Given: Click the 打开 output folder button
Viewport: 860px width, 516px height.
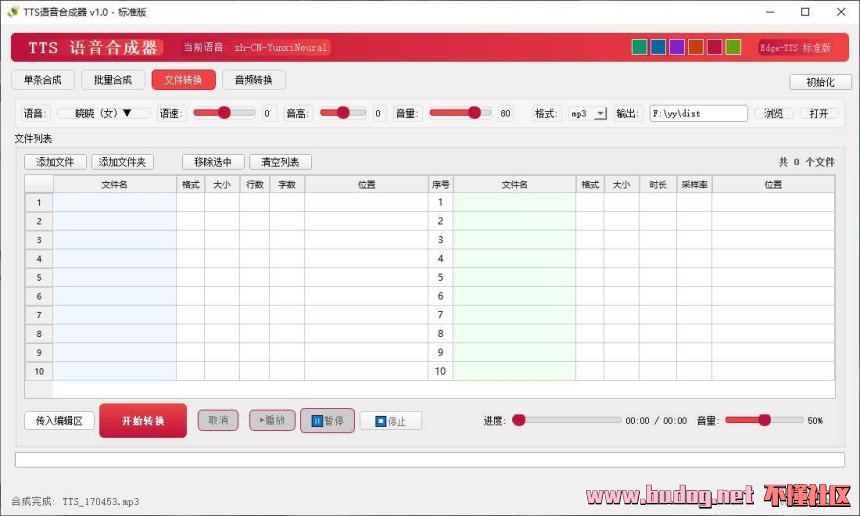Looking at the screenshot, I should 818,114.
